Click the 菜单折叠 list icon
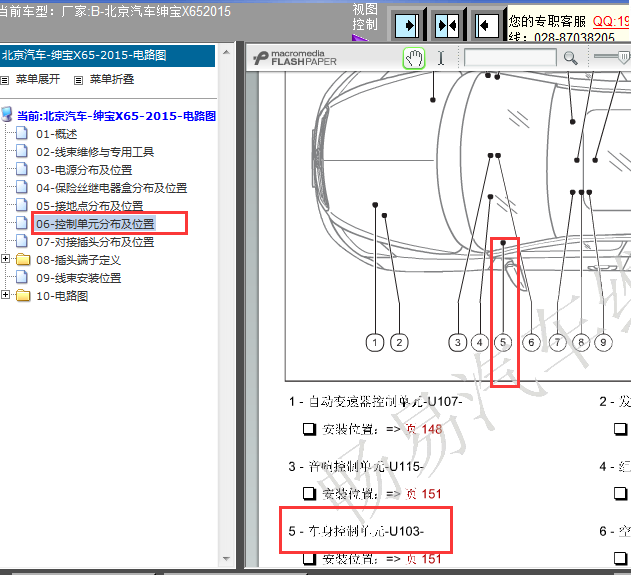 tap(78, 80)
